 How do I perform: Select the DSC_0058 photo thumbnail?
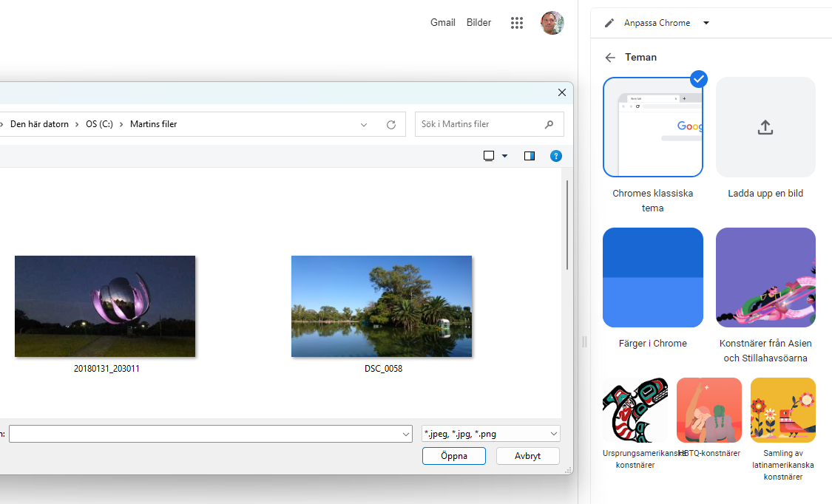[381, 306]
